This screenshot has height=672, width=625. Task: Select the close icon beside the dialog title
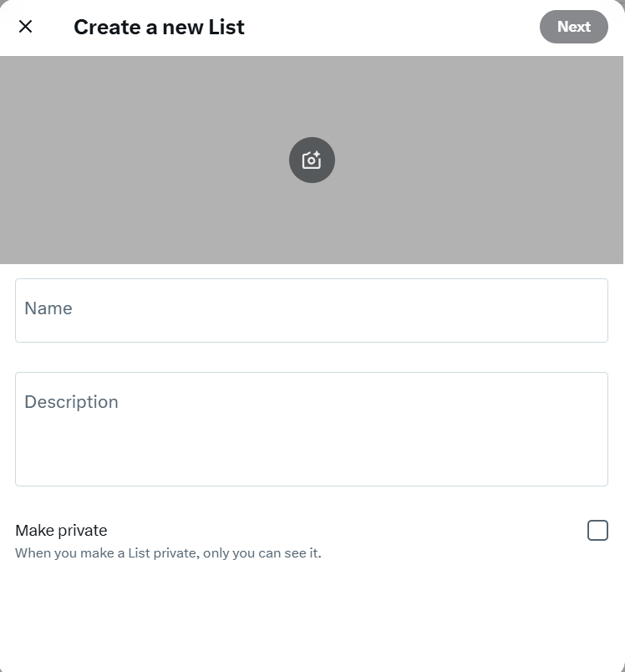[25, 26]
